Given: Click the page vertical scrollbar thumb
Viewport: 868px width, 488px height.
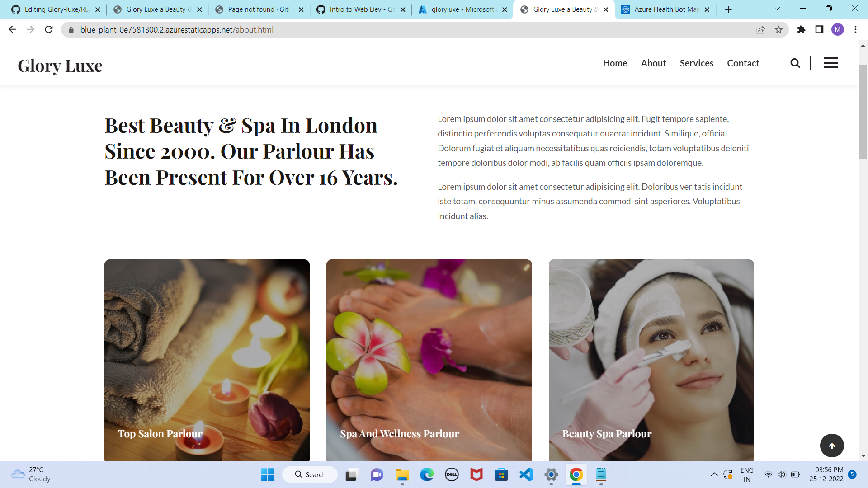Looking at the screenshot, I should (863, 111).
